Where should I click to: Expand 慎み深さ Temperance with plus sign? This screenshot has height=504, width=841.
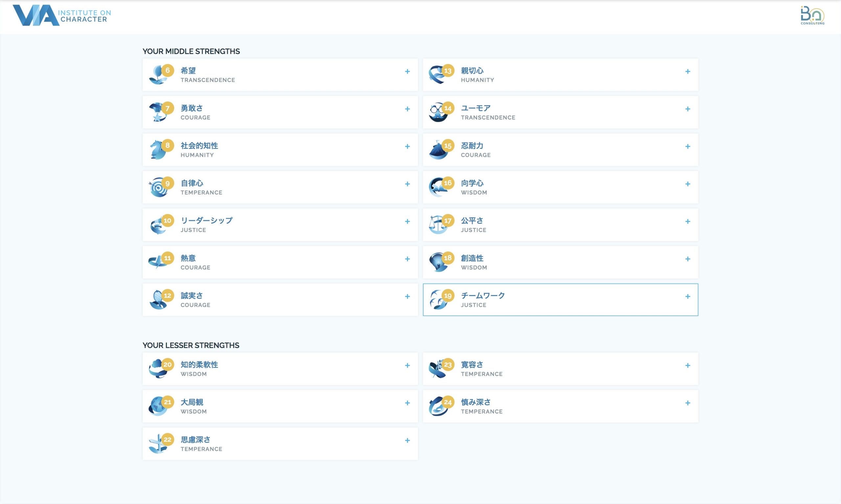[x=687, y=403]
